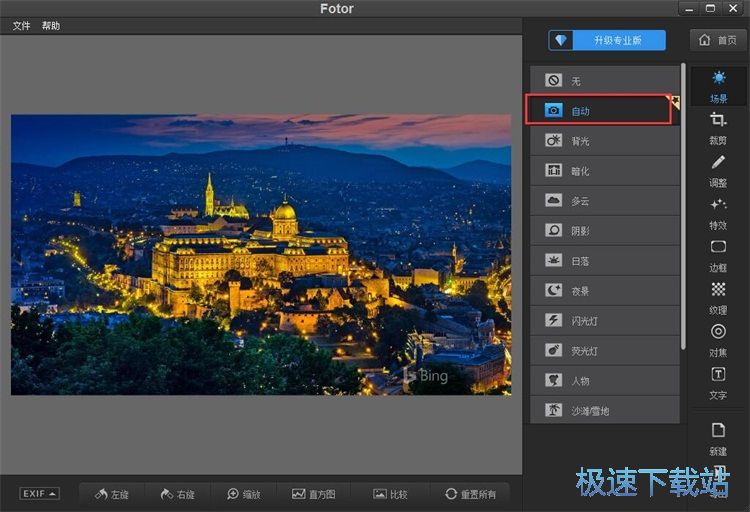Apply the 人物 portrait scene

pyautogui.click(x=605, y=380)
